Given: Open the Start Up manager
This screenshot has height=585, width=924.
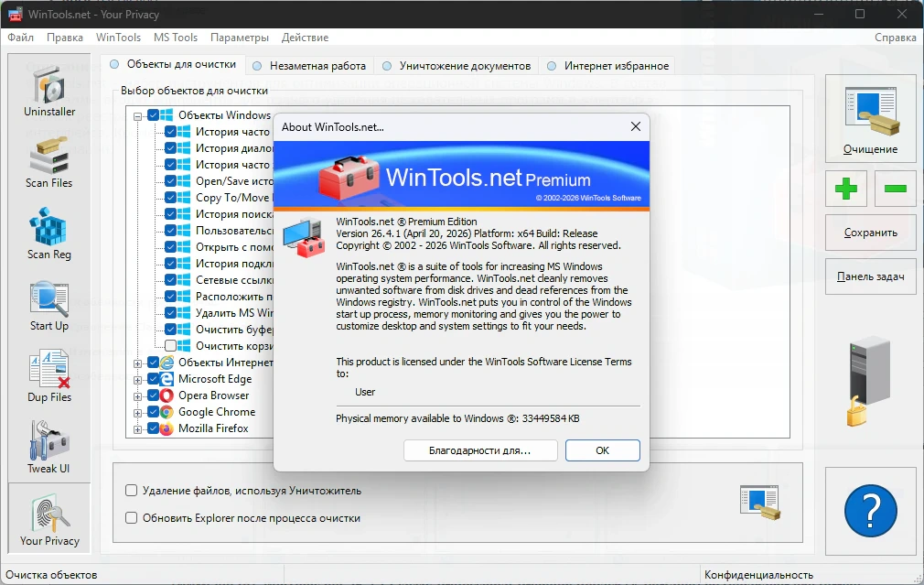Looking at the screenshot, I should pos(49,306).
